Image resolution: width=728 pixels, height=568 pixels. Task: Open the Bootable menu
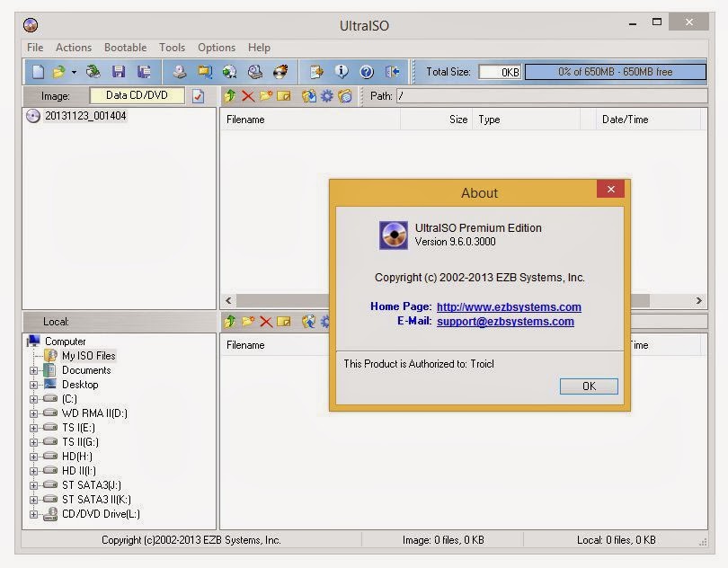126,48
